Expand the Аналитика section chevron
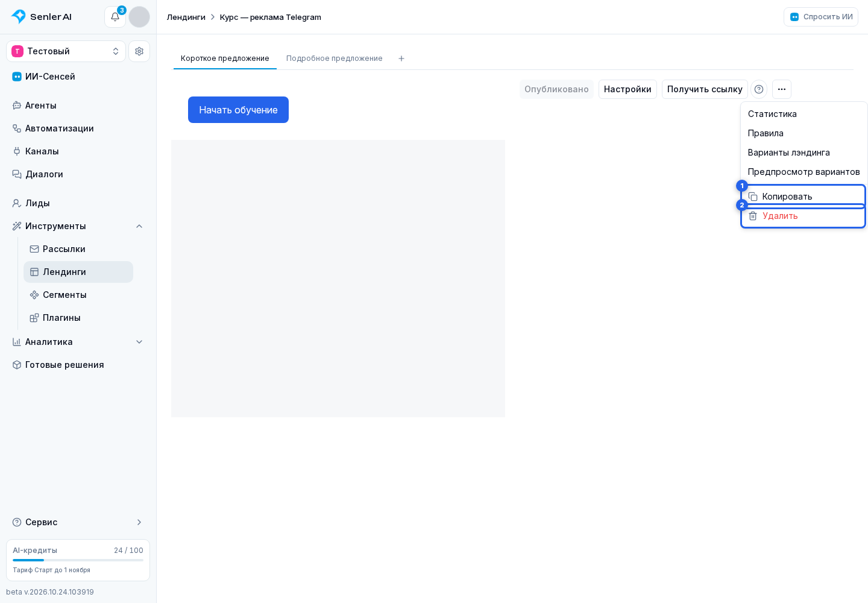Viewport: 868px width, 603px height. 139,342
